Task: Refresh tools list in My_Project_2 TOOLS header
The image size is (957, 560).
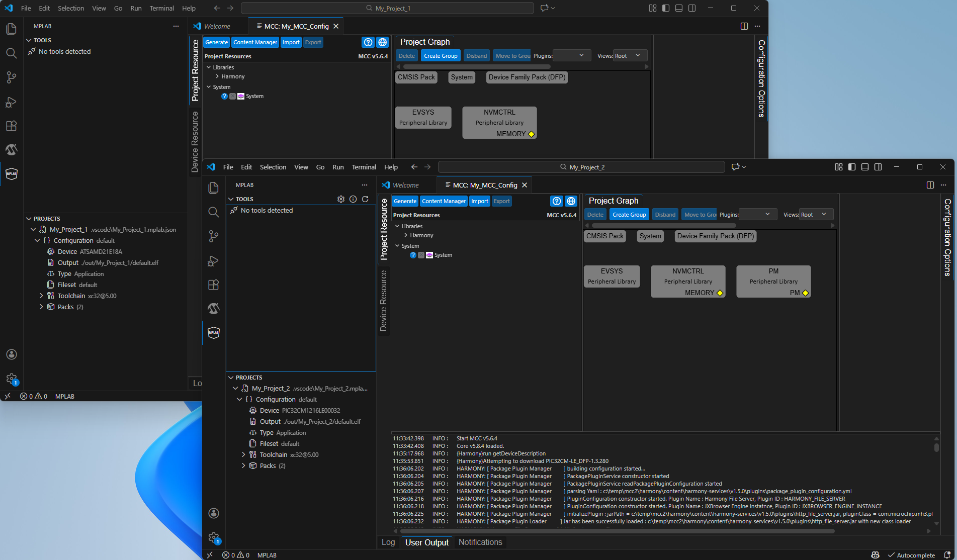Action: (365, 199)
